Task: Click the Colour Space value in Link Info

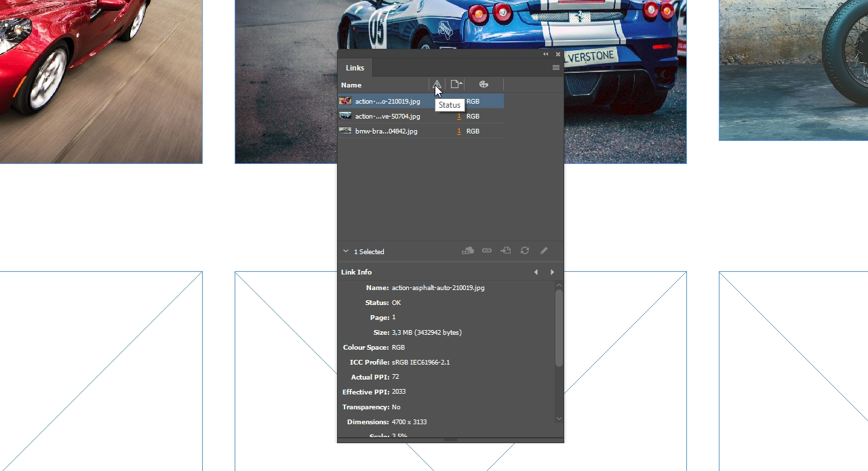Action: (398, 347)
